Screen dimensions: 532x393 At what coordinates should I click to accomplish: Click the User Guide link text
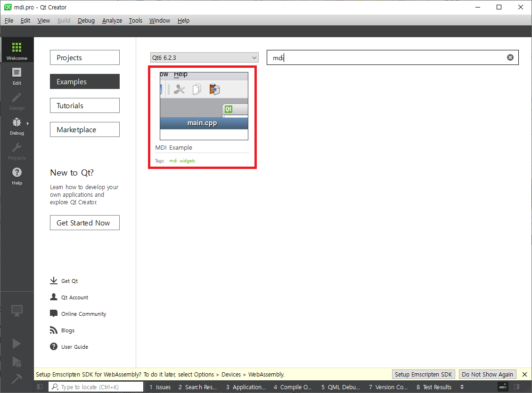(x=74, y=347)
